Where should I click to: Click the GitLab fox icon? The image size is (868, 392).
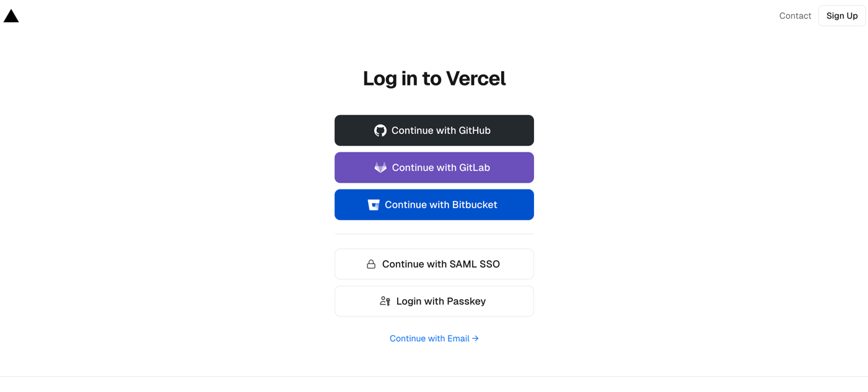point(380,168)
